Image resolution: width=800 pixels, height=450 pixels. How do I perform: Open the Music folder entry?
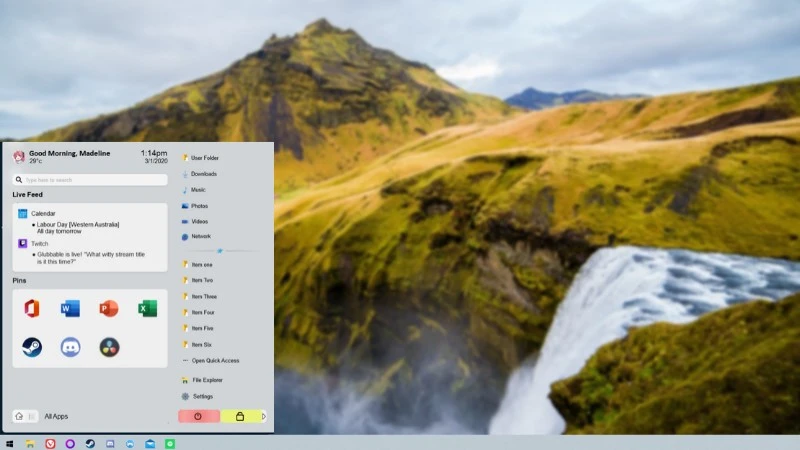(x=194, y=190)
